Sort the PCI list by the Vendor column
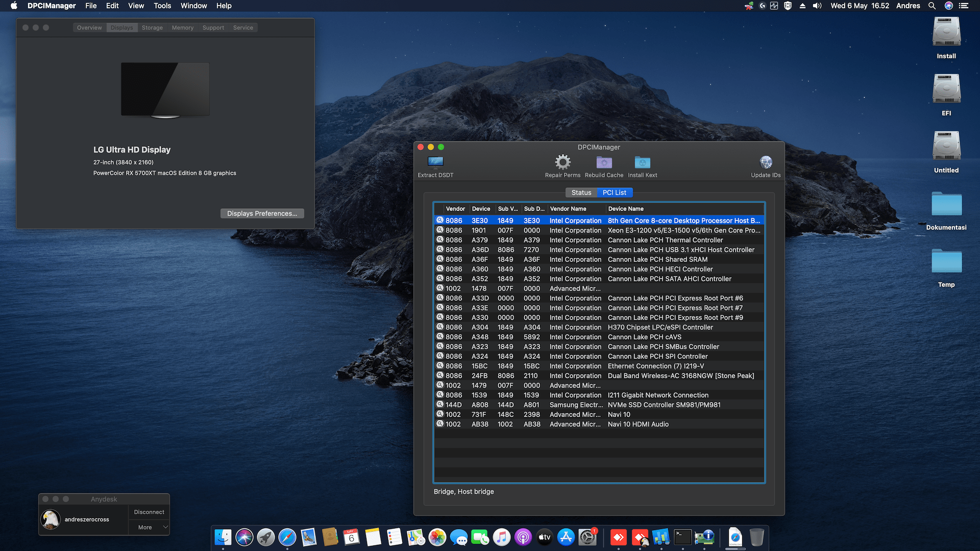The width and height of the screenshot is (980, 551). 456,209
